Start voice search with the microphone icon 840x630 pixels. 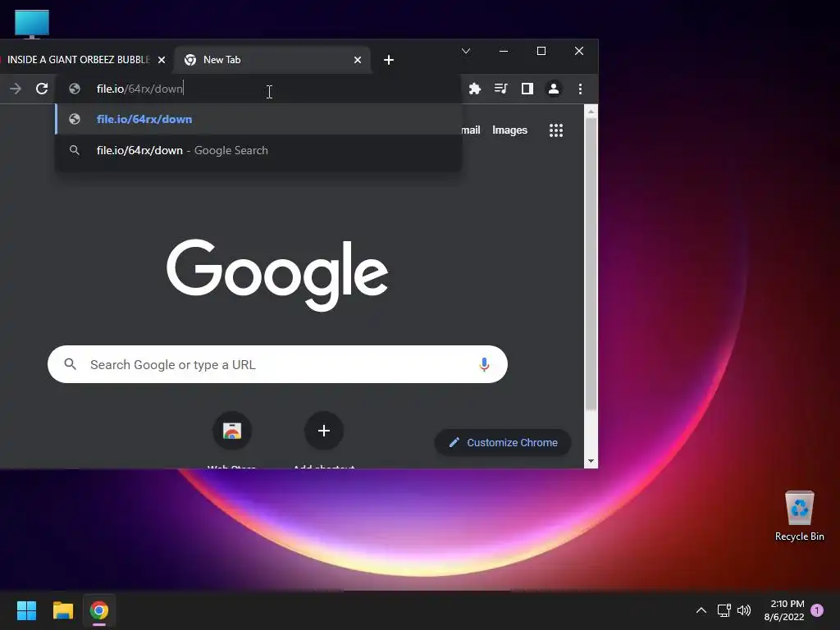[x=484, y=364]
